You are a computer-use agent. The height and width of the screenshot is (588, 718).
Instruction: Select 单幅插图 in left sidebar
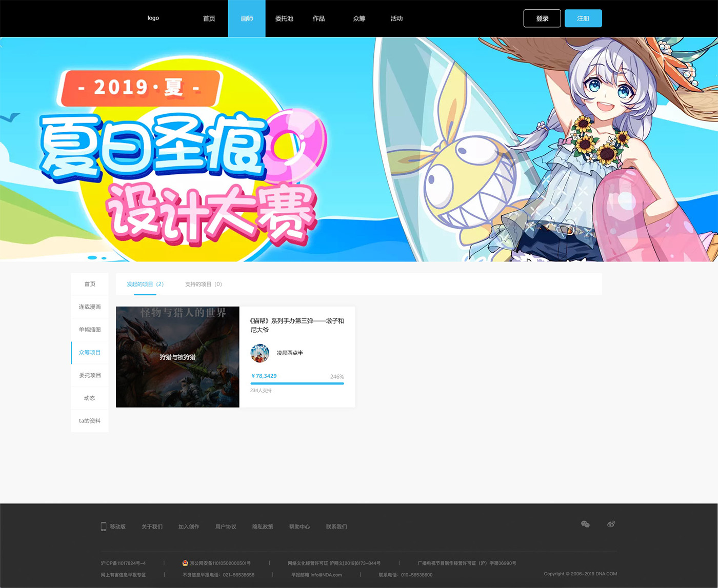90,330
